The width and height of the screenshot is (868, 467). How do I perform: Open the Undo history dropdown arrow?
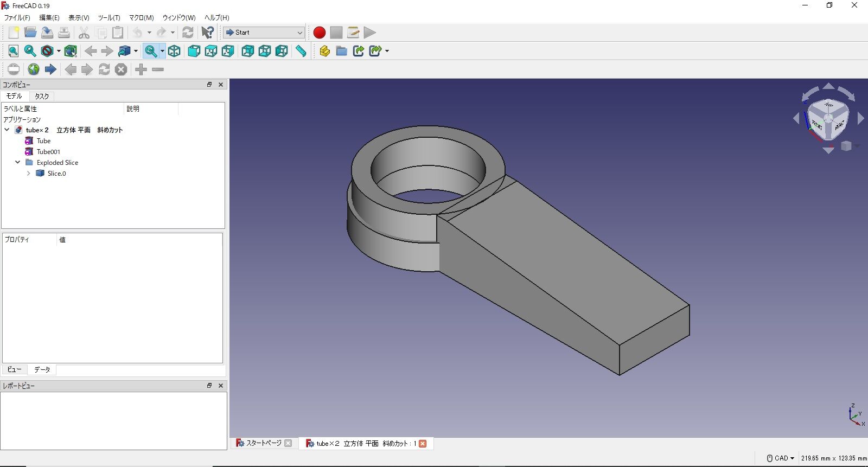[149, 33]
